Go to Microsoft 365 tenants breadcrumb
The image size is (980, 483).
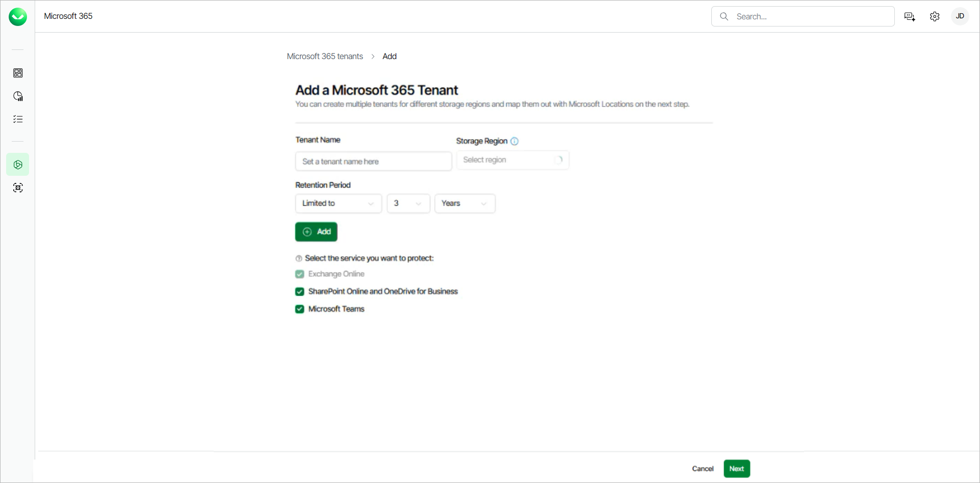[x=325, y=56]
